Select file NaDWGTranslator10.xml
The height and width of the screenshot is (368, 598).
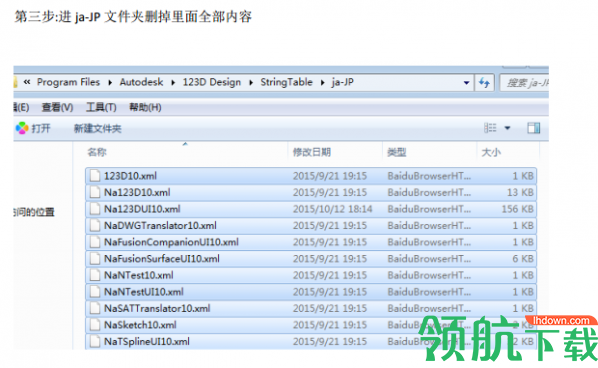pos(311,225)
